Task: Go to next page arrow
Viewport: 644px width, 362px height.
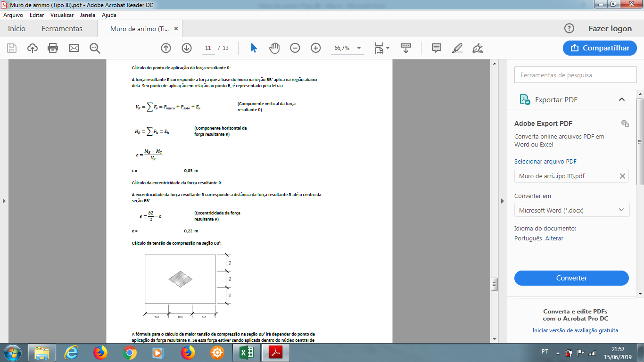Action: click(x=187, y=48)
